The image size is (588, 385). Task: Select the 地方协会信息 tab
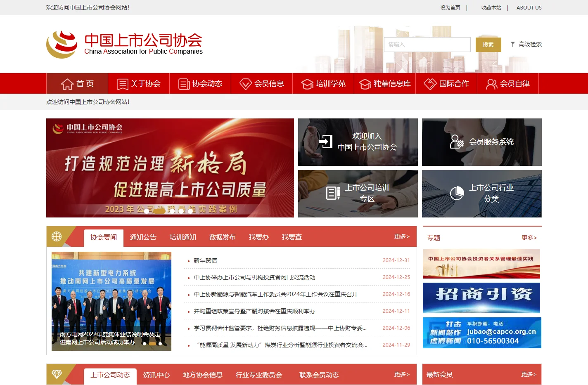coord(203,375)
